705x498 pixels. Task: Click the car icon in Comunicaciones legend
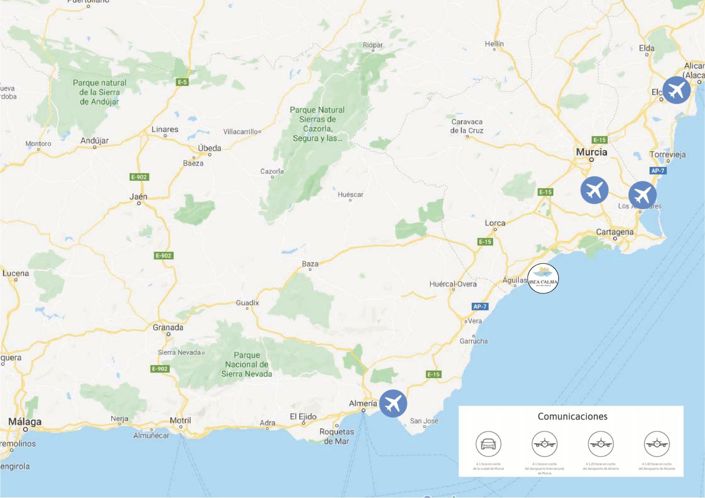tap(488, 444)
